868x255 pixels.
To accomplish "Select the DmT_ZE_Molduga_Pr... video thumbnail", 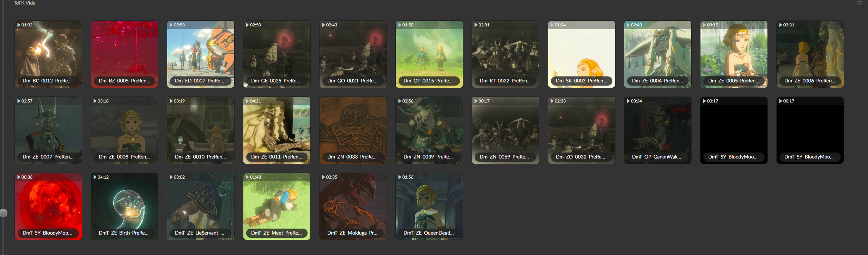I will [353, 206].
